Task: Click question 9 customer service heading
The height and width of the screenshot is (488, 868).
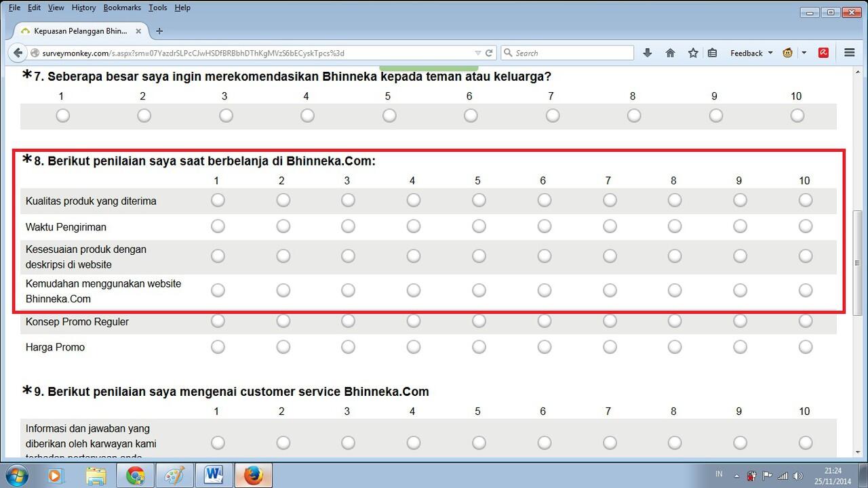Action: (231, 392)
